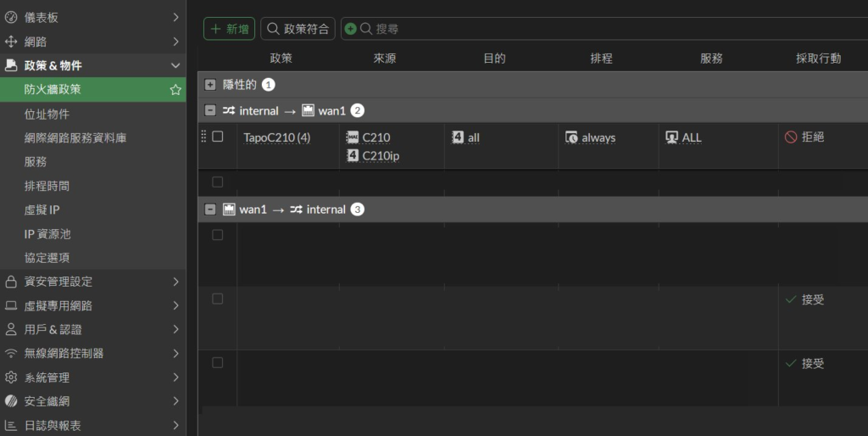Image resolution: width=868 pixels, height=436 pixels.
Task: Click the drag handle of TapoC210 policy row
Action: (203, 137)
